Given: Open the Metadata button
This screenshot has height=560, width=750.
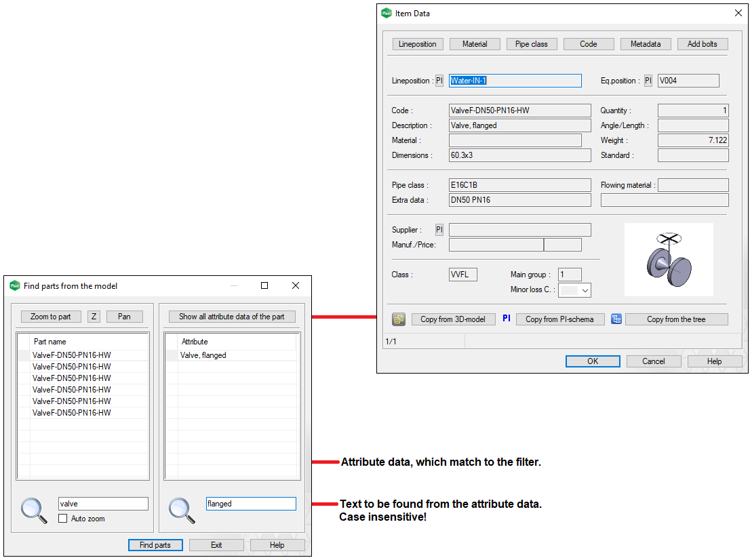Looking at the screenshot, I should click(x=646, y=44).
